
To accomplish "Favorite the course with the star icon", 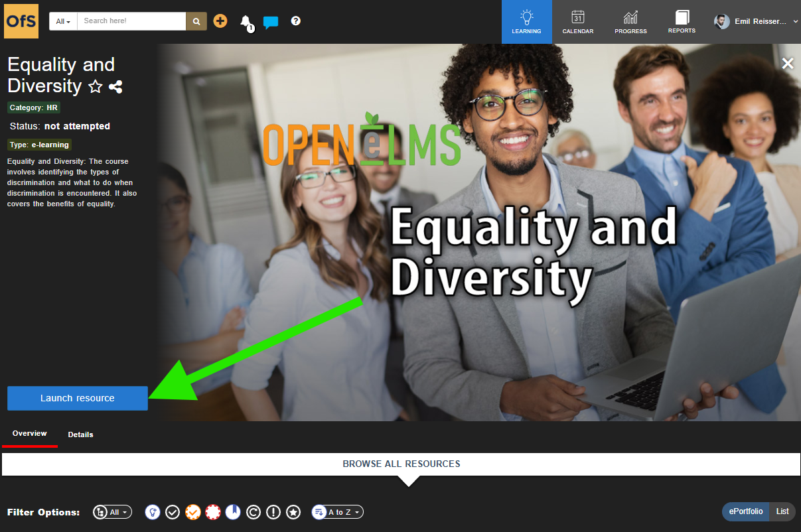I will 96,86.
